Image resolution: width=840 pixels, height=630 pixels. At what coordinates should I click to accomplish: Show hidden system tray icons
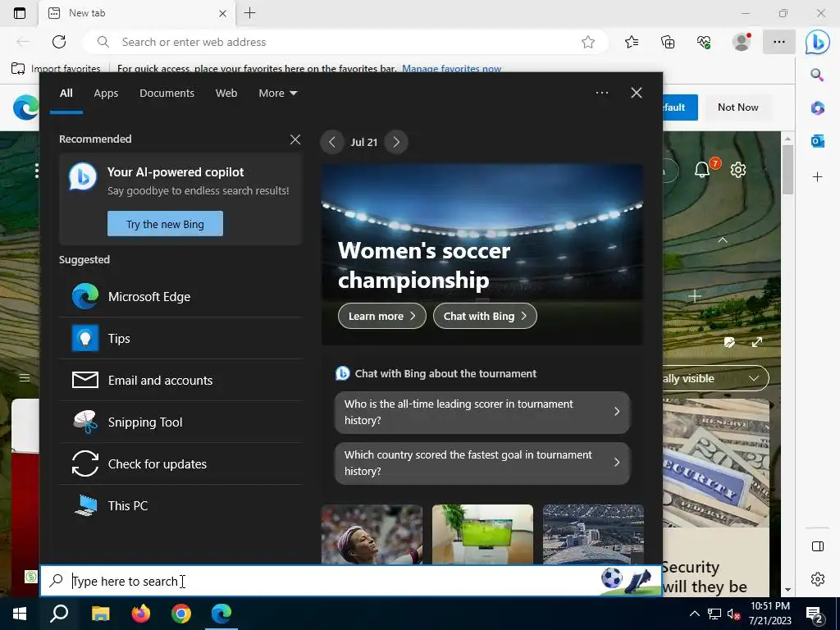(694, 614)
